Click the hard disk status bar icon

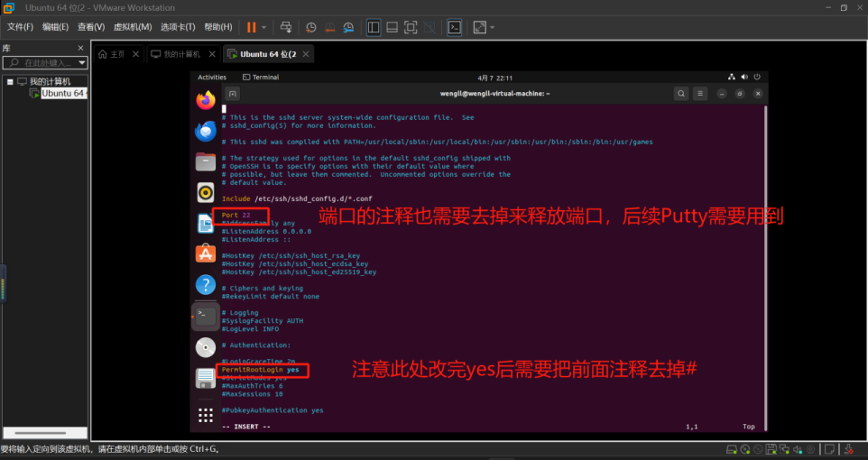[731, 449]
